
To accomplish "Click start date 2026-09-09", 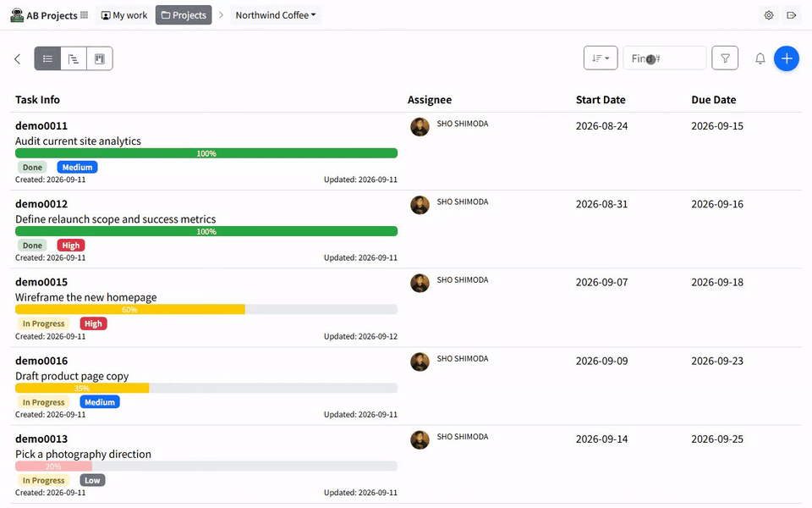I will (x=601, y=362).
